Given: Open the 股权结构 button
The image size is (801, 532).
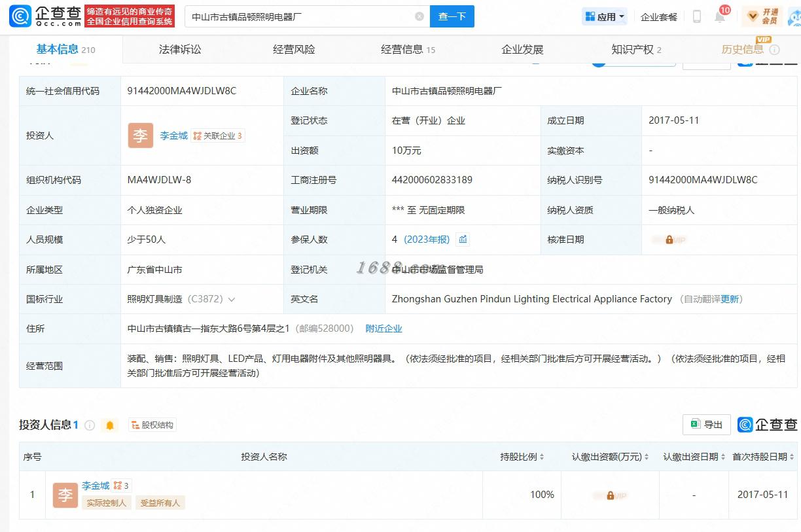Looking at the screenshot, I should pos(152,425).
